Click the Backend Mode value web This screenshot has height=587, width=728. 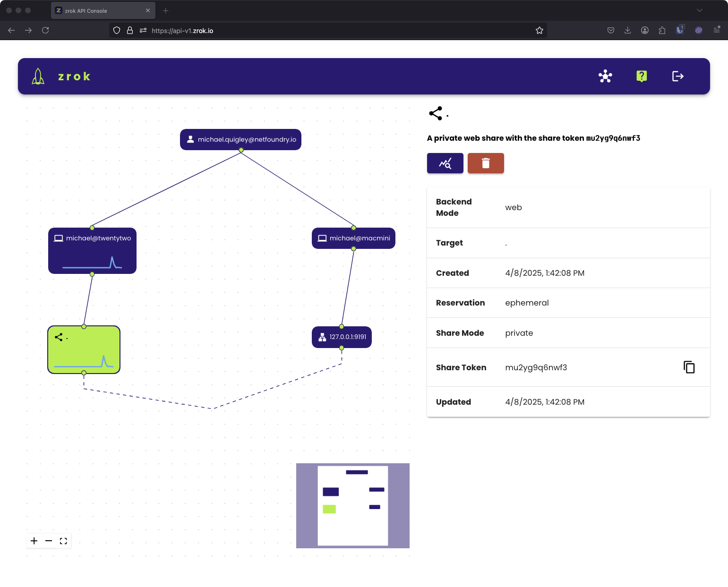(514, 207)
